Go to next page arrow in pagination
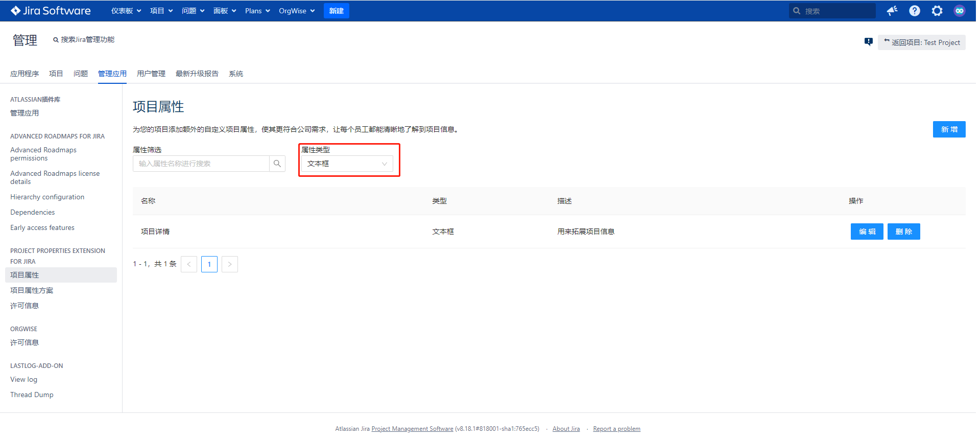The image size is (980, 439). pyautogui.click(x=230, y=264)
